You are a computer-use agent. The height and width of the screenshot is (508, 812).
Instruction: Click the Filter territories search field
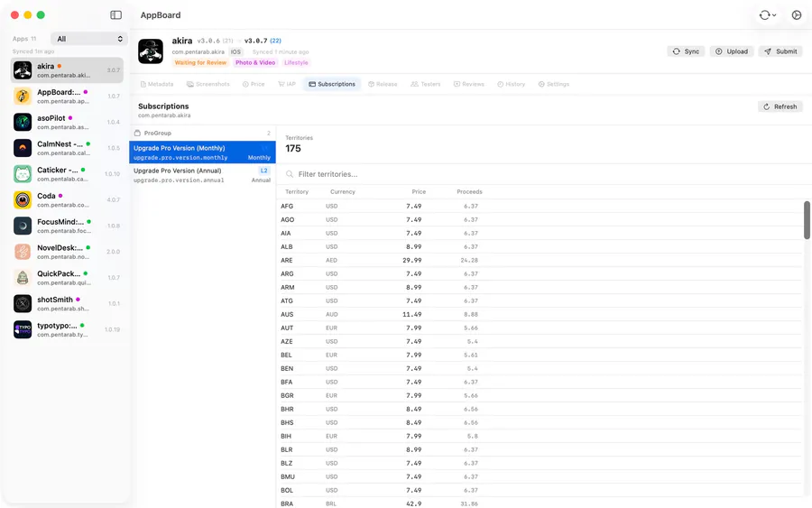[x=544, y=174]
